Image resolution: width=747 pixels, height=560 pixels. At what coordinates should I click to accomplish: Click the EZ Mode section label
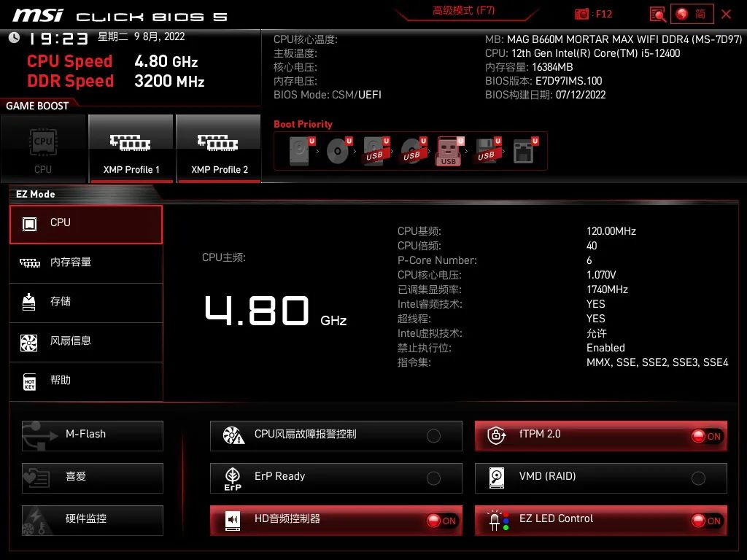tap(35, 194)
